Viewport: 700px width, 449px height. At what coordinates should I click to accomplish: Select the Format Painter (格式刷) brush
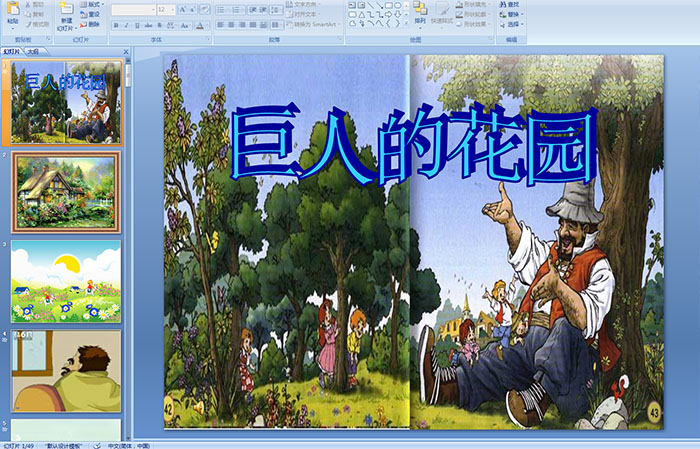tap(28, 24)
